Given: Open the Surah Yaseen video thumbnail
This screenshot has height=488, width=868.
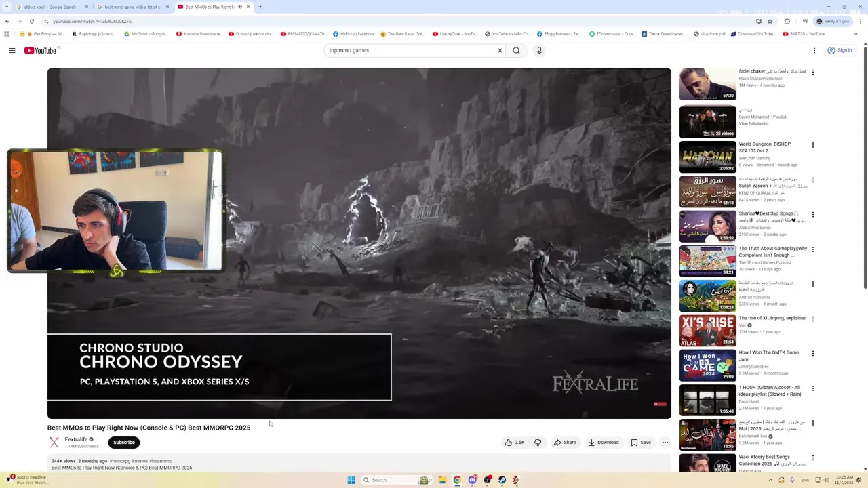Looking at the screenshot, I should (708, 192).
